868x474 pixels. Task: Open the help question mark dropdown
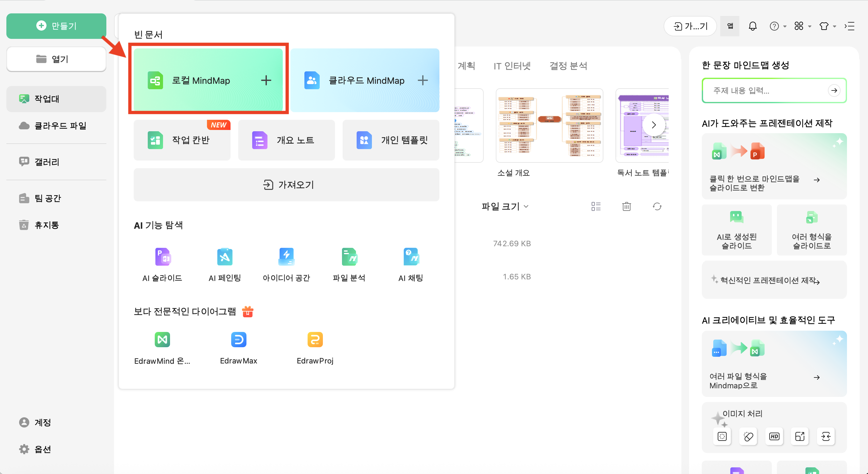777,26
